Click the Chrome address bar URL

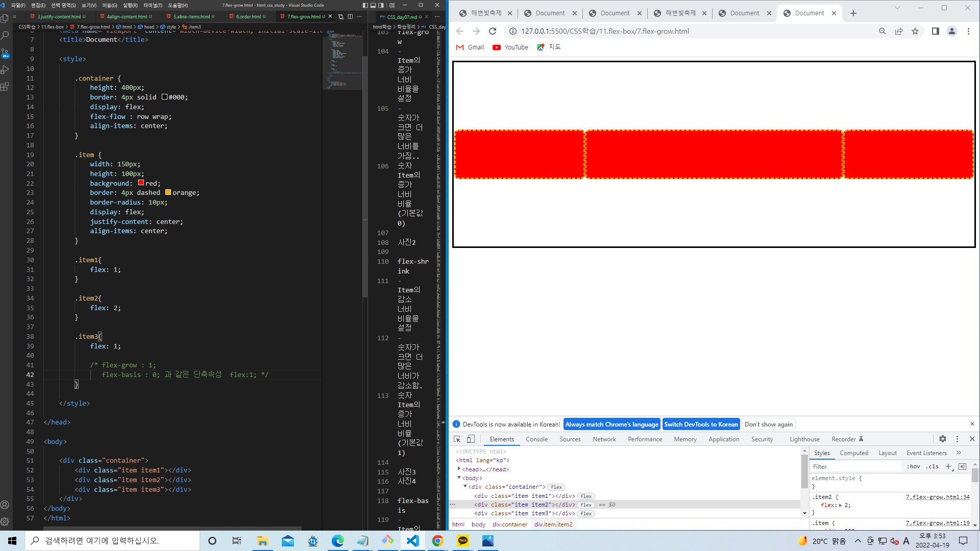tap(605, 31)
